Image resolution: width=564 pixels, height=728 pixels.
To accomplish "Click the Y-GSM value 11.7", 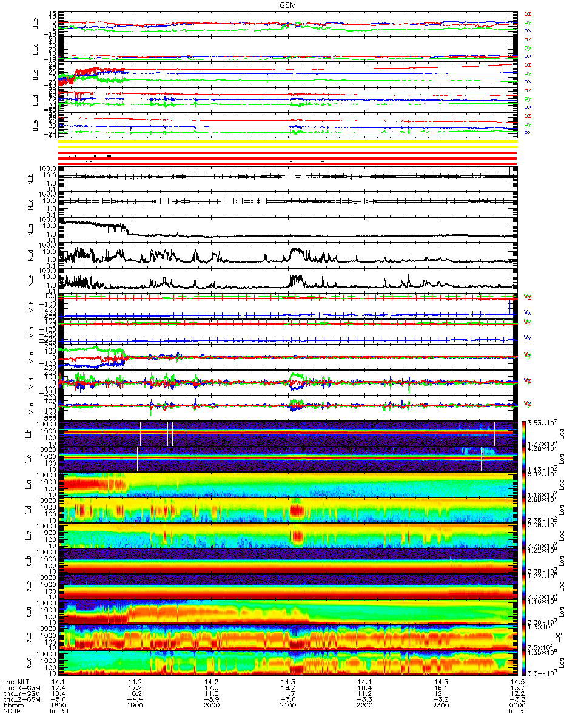I will click(x=287, y=693).
